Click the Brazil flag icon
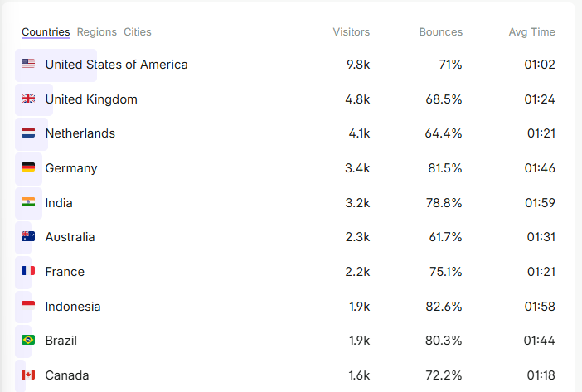Screen dimensions: 582x392 [x=28, y=340]
